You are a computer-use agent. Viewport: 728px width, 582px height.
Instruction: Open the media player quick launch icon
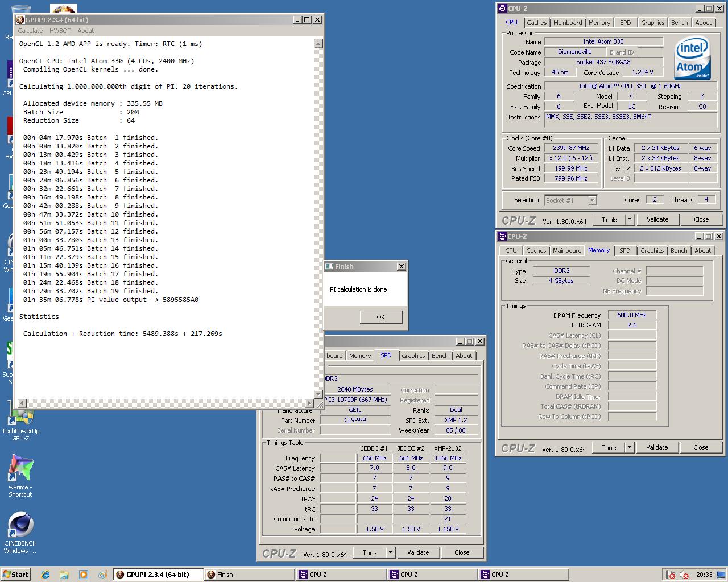click(x=84, y=575)
